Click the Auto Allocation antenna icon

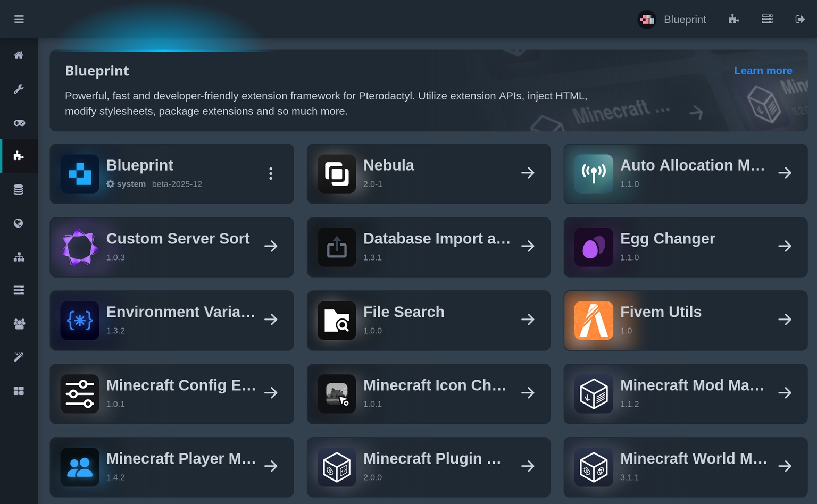(594, 174)
